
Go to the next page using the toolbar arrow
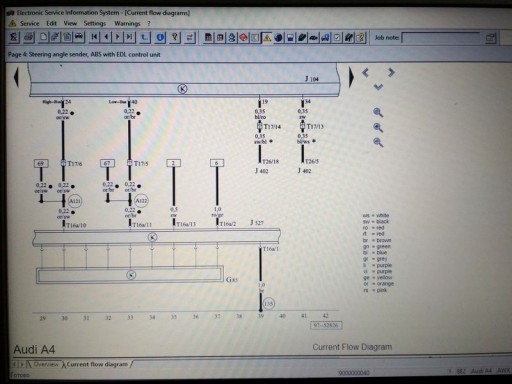[118, 37]
